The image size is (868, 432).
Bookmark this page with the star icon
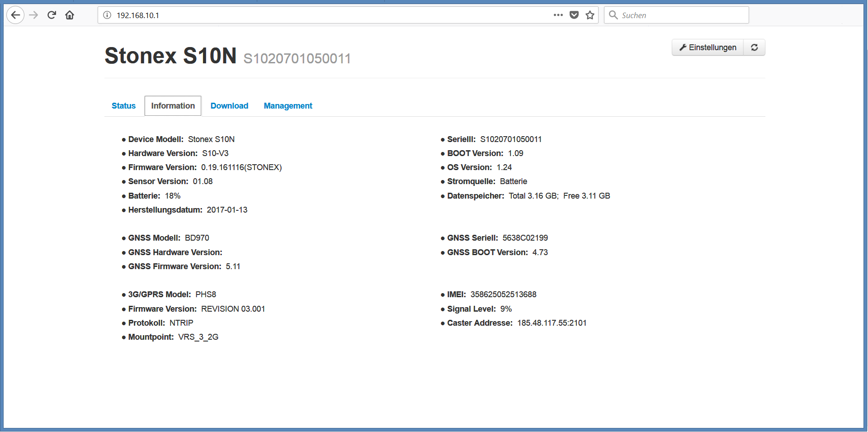pyautogui.click(x=590, y=15)
